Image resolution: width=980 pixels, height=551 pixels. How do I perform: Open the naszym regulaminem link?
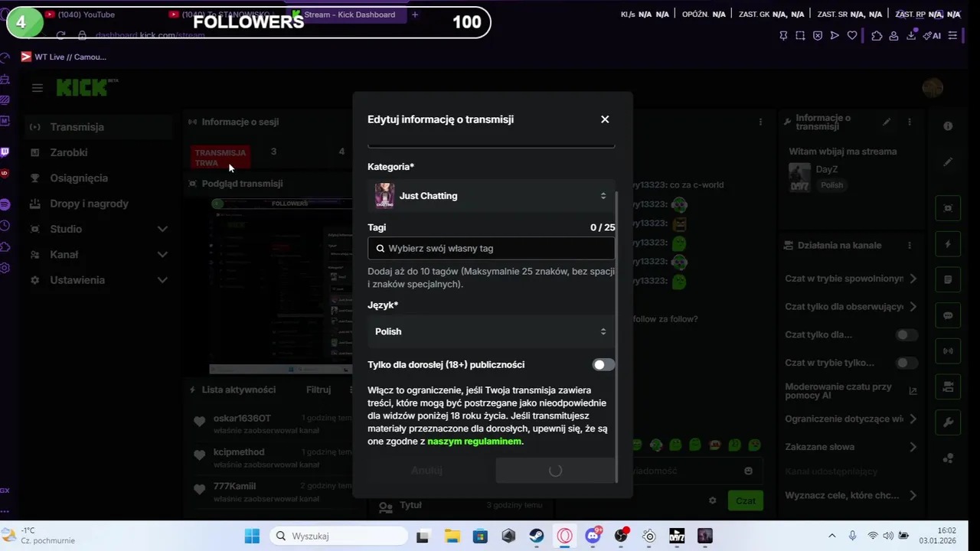[x=475, y=442]
